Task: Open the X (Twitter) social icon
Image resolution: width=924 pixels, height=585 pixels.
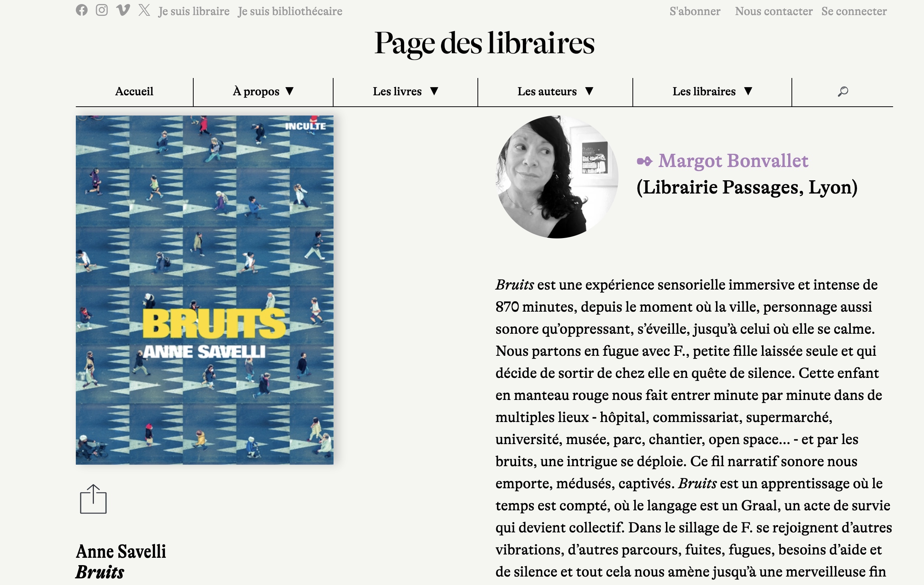Action: (144, 10)
